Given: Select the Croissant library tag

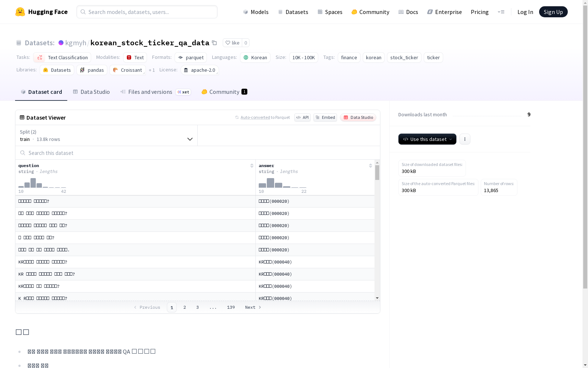Looking at the screenshot, I should pos(128,70).
